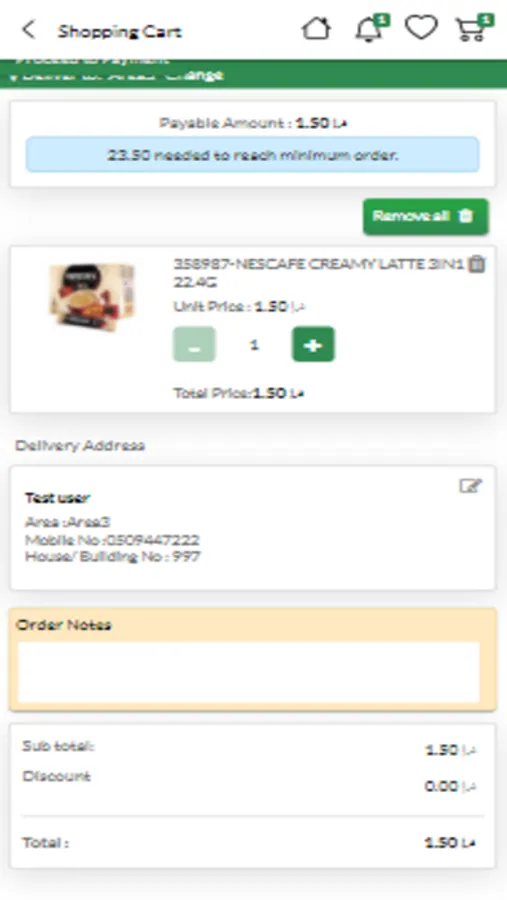Open the Nescafe Creamy Latte product title
This screenshot has width=507, height=900.
(x=318, y=273)
